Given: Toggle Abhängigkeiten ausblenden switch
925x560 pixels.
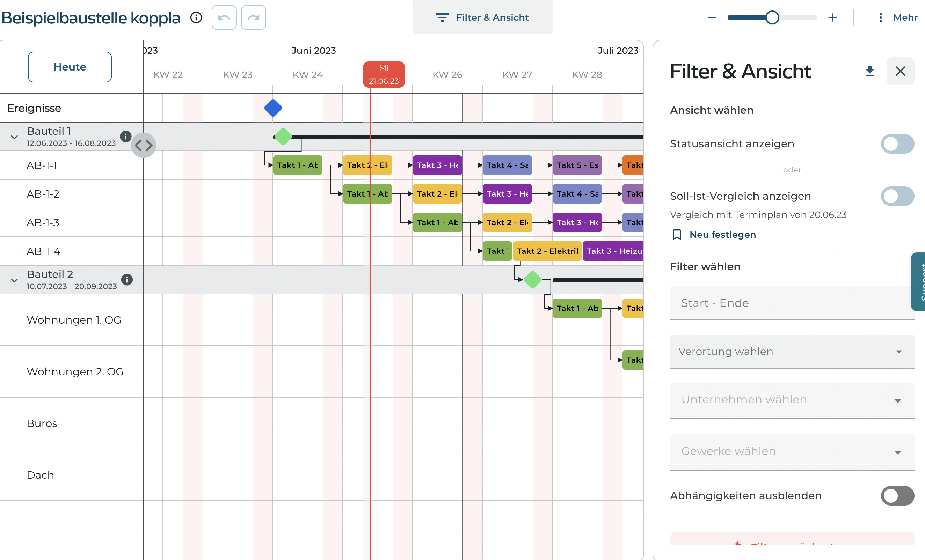Looking at the screenshot, I should point(897,495).
